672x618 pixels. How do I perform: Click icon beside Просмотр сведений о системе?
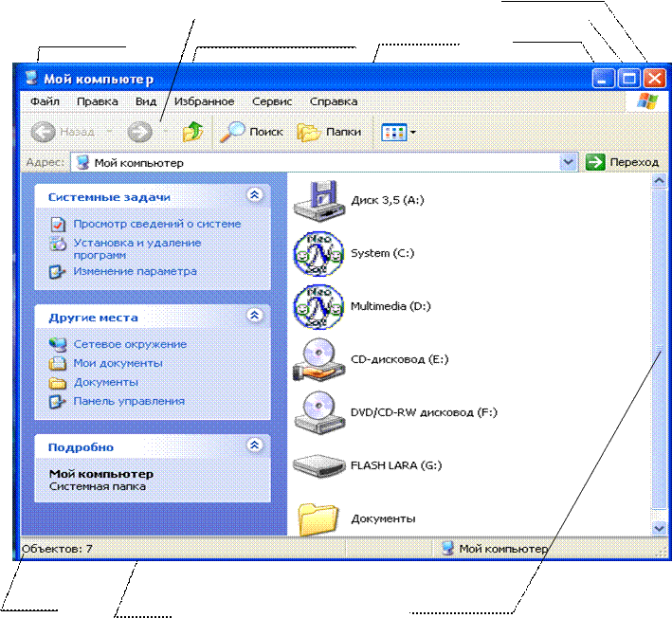tap(58, 224)
